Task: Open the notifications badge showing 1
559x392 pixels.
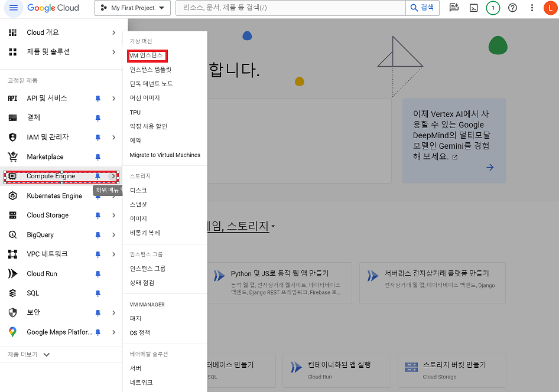Action: [493, 8]
